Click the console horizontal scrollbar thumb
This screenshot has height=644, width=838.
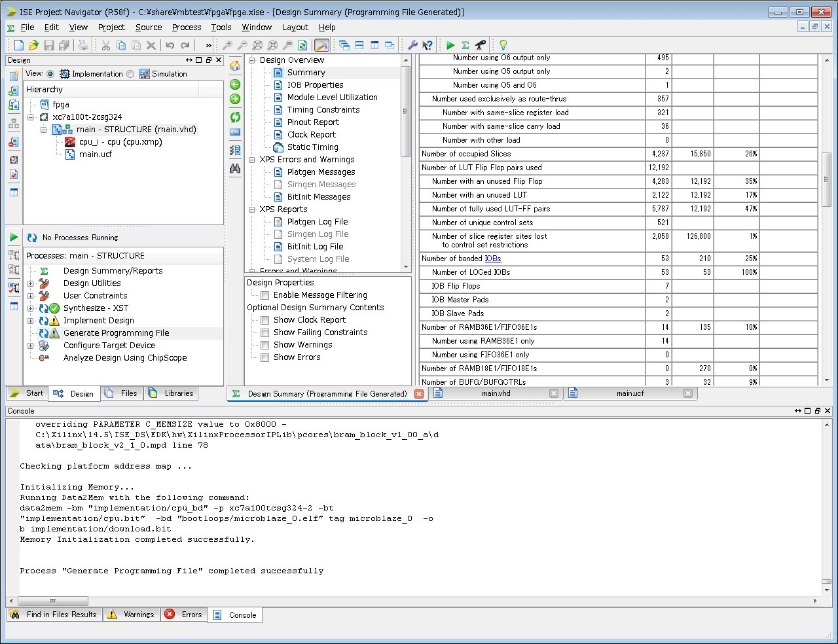point(53,601)
